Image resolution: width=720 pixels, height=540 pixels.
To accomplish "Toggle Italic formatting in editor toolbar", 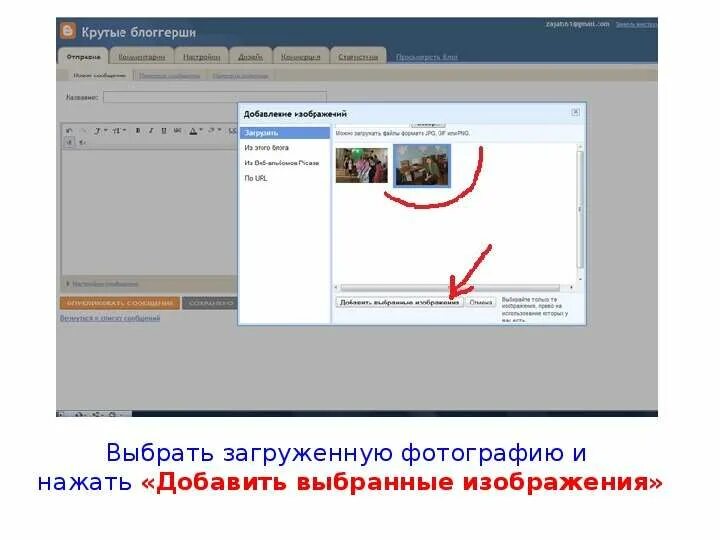I will pyautogui.click(x=151, y=131).
